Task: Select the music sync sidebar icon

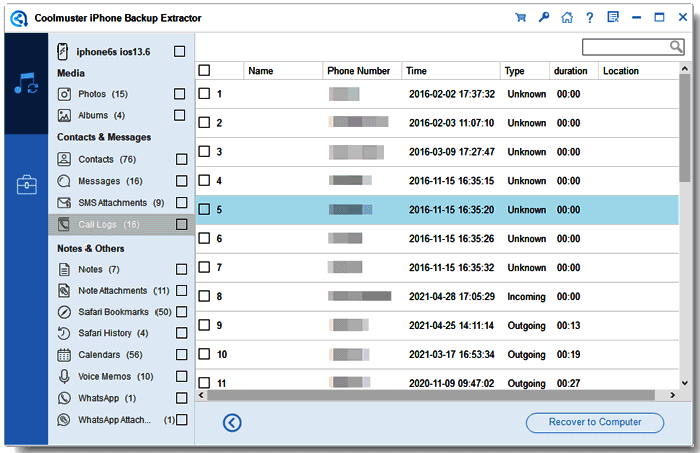Action: [x=26, y=83]
